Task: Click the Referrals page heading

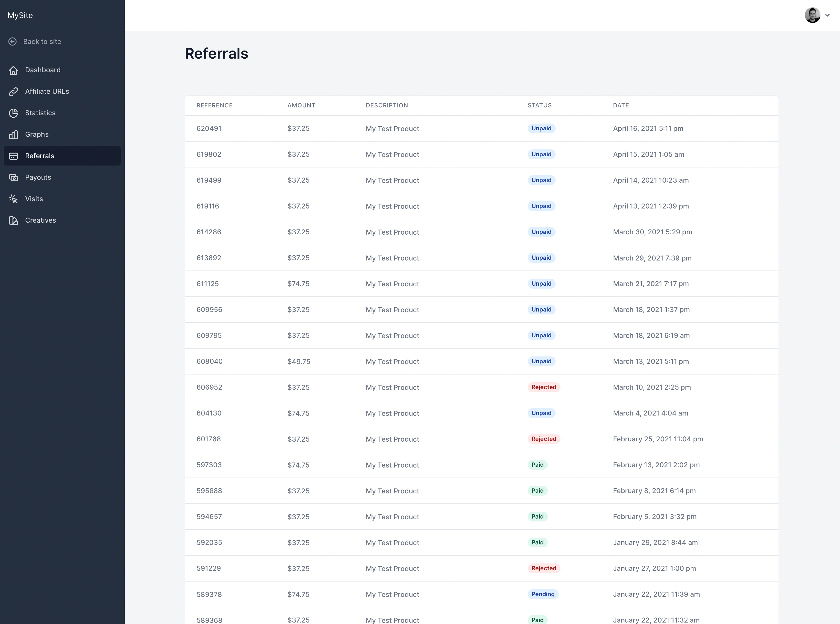Action: (217, 54)
